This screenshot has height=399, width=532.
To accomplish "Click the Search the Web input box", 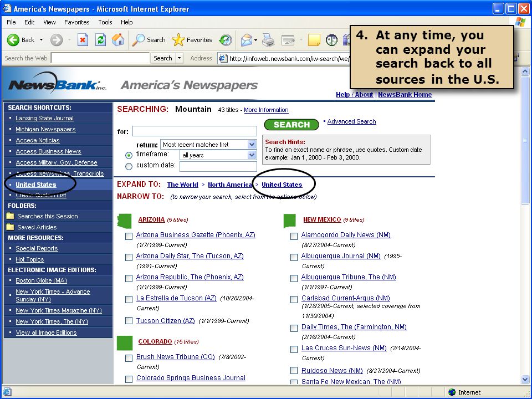I will (100, 58).
